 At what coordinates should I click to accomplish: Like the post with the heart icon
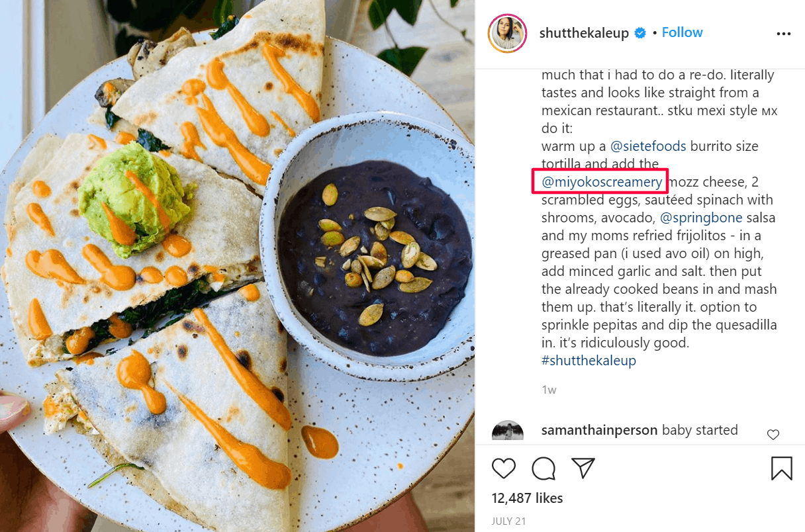tap(504, 468)
